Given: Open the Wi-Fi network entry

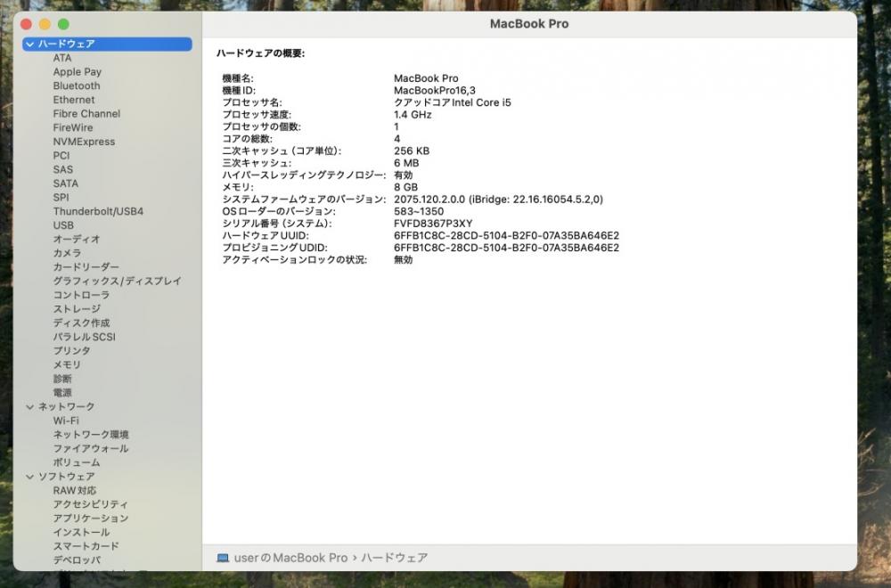Looking at the screenshot, I should click(x=66, y=421).
